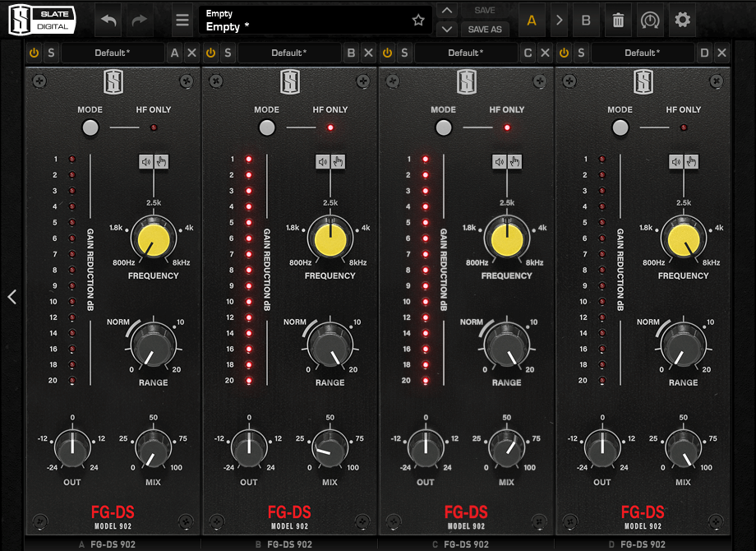756x551 pixels.
Task: Click the trash icon to delete the preset
Action: (x=618, y=19)
